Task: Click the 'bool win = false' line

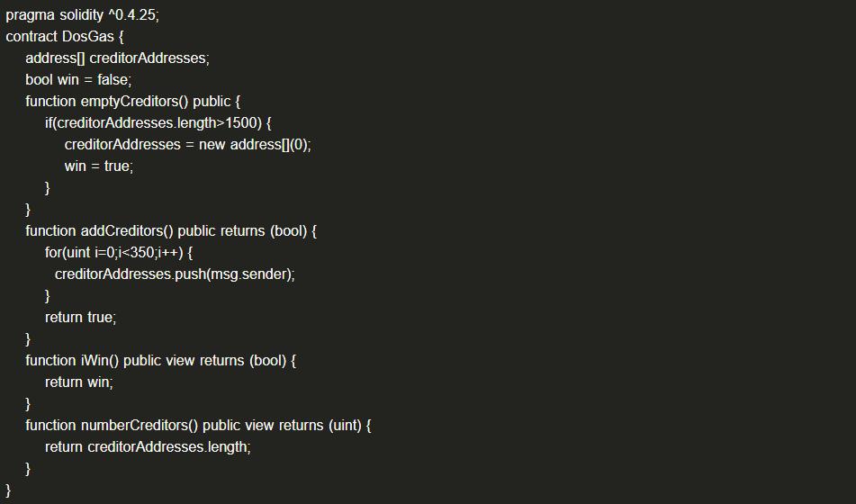Action: click(x=78, y=80)
